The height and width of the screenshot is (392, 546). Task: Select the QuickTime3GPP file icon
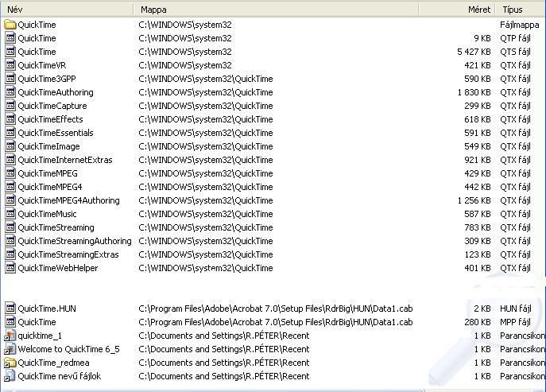click(x=10, y=79)
